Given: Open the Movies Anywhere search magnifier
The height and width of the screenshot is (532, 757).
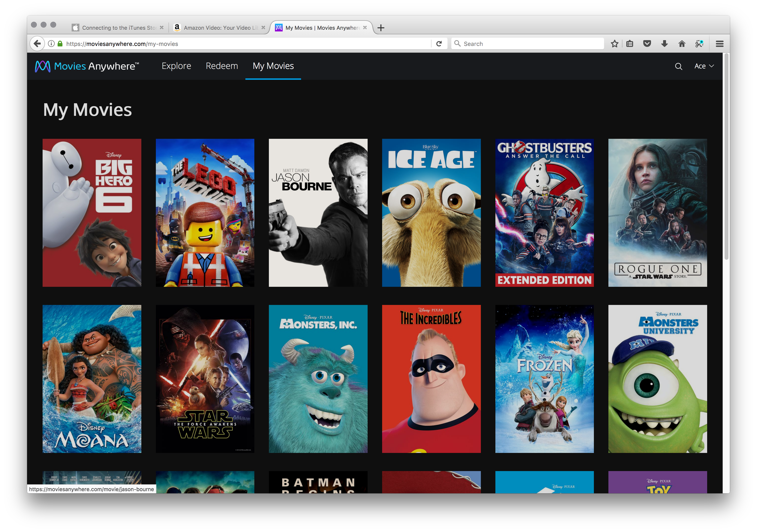Looking at the screenshot, I should [678, 66].
